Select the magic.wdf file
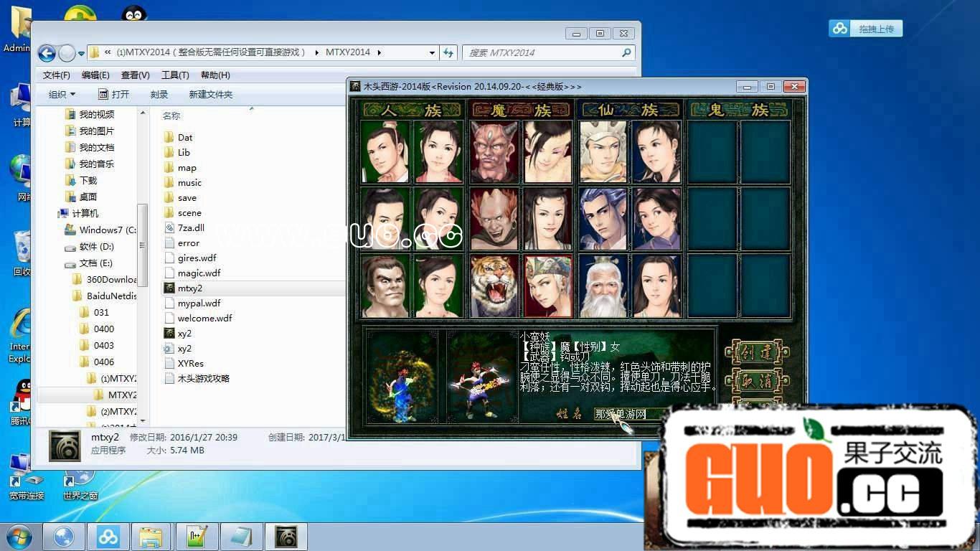The image size is (980, 551). [192, 273]
